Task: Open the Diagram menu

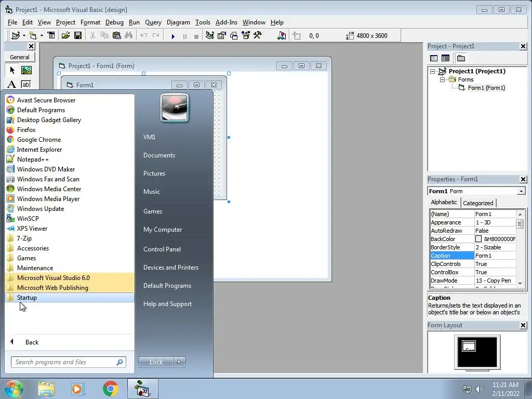Action: coord(178,22)
